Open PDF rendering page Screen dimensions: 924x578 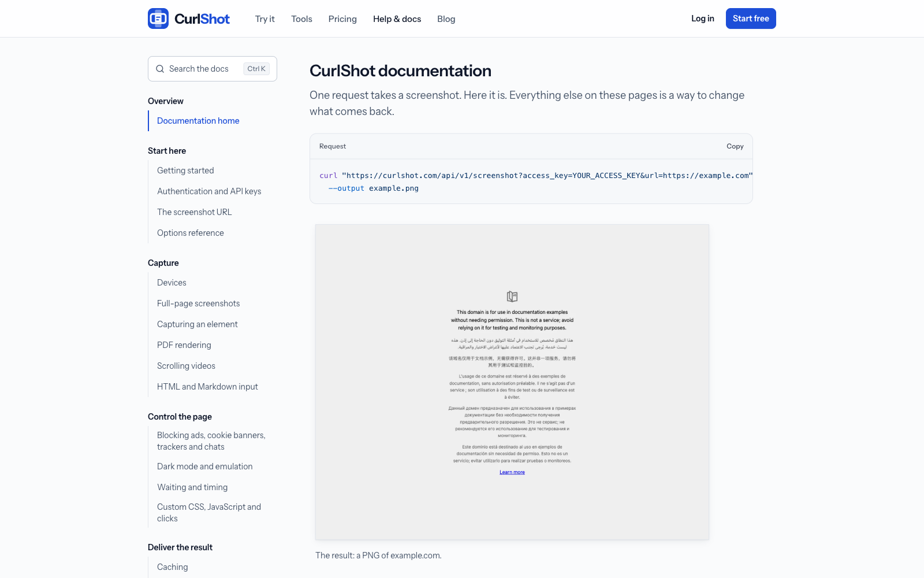pyautogui.click(x=184, y=345)
